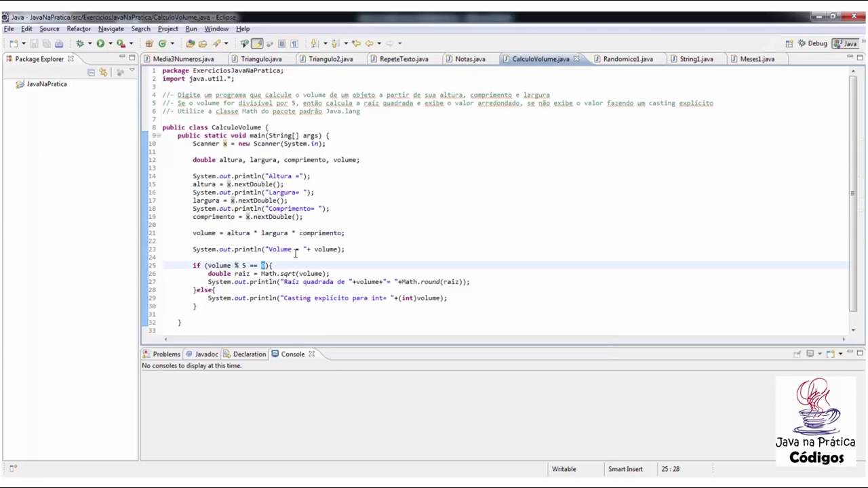
Task: Click the Open Task folder icon
Action: pos(203,43)
